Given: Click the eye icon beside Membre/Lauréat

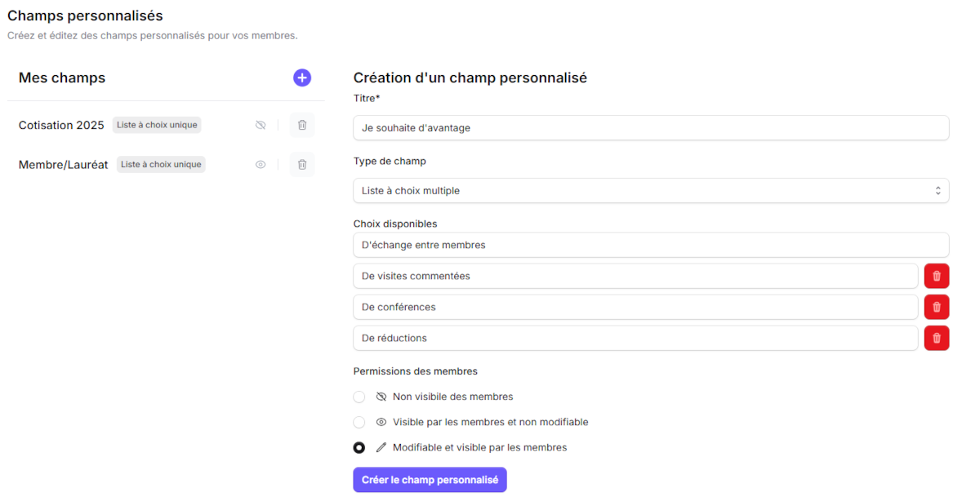Looking at the screenshot, I should coord(261,164).
